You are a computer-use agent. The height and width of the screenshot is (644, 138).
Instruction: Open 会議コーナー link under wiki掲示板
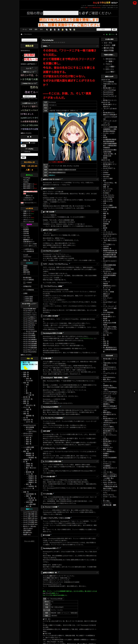27,211
